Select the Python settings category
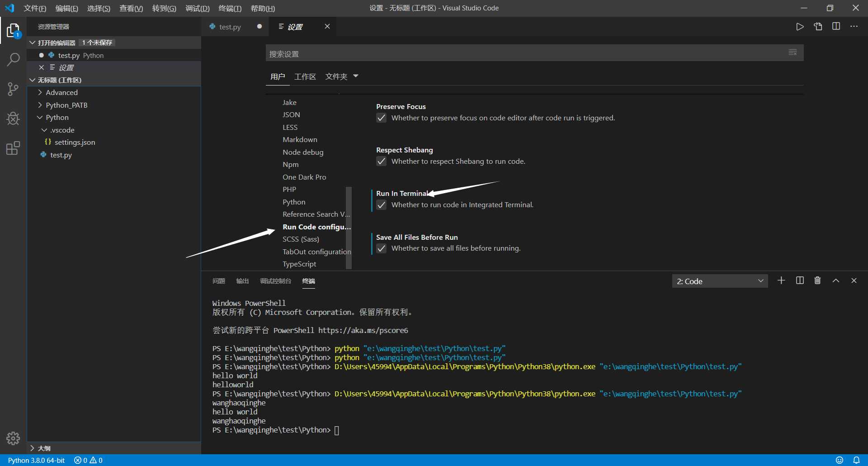The image size is (868, 466). tap(294, 202)
